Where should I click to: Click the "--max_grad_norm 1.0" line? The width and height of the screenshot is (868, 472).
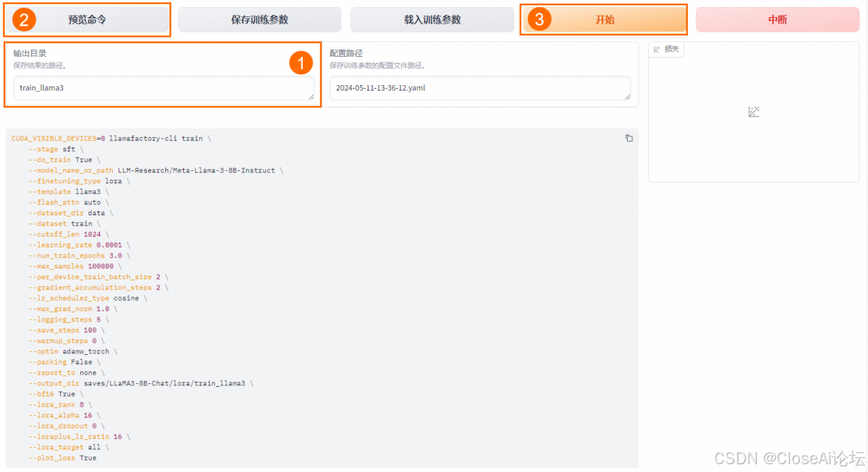(x=72, y=309)
